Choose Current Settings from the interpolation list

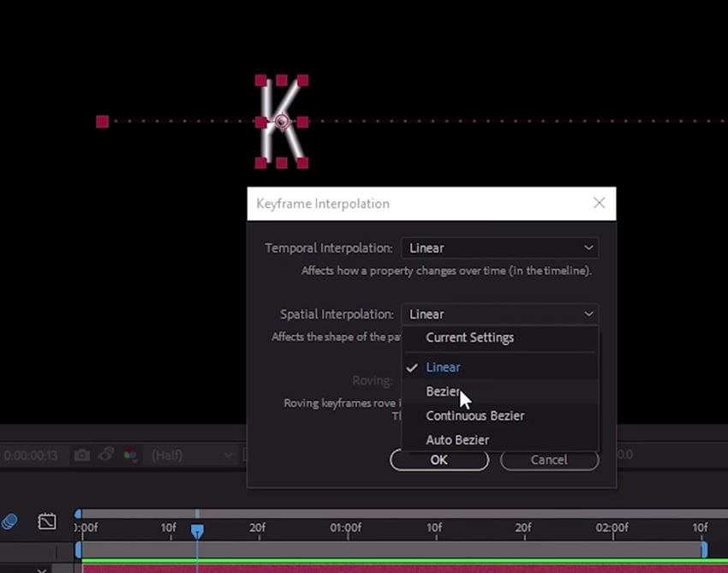pyautogui.click(x=470, y=337)
